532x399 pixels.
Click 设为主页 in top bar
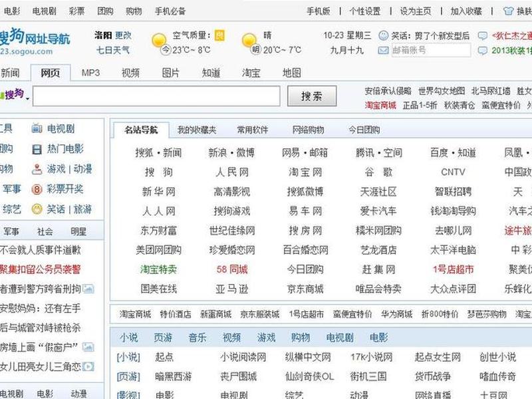(416, 11)
